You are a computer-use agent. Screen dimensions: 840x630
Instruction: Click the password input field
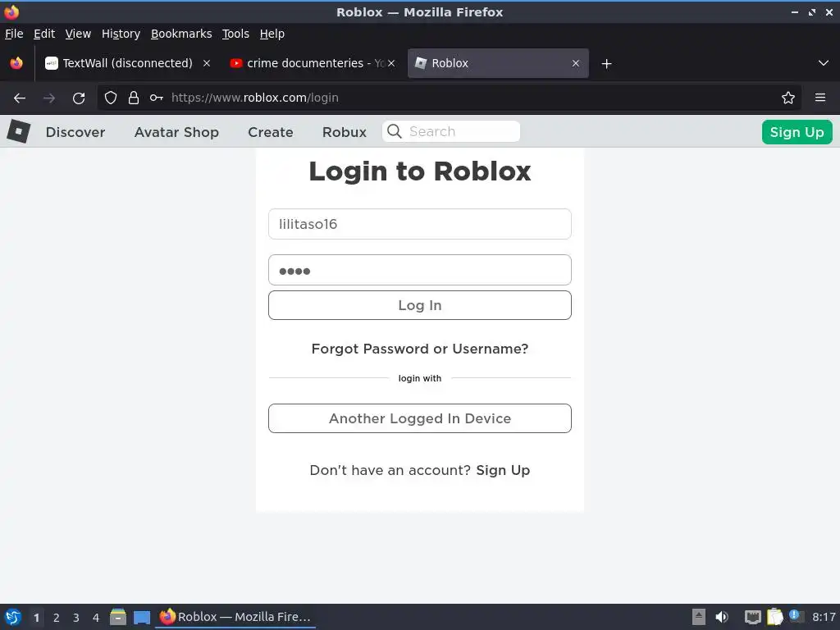pos(419,270)
